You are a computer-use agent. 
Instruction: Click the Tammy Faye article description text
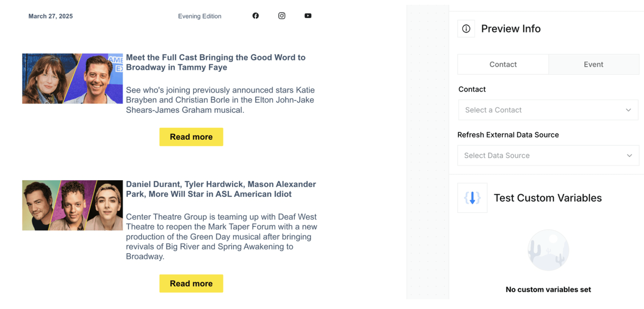[x=221, y=100]
